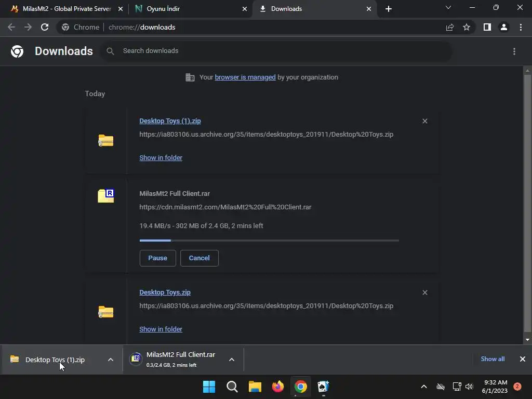Image resolution: width=532 pixels, height=399 pixels.
Task: Click the scrollbar down arrow
Action: 527,340
